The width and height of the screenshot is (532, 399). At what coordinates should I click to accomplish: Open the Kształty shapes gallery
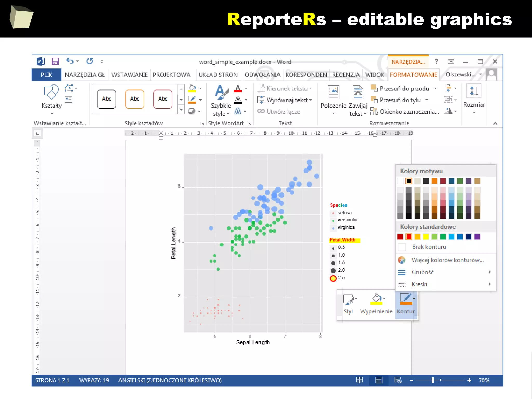tap(52, 100)
